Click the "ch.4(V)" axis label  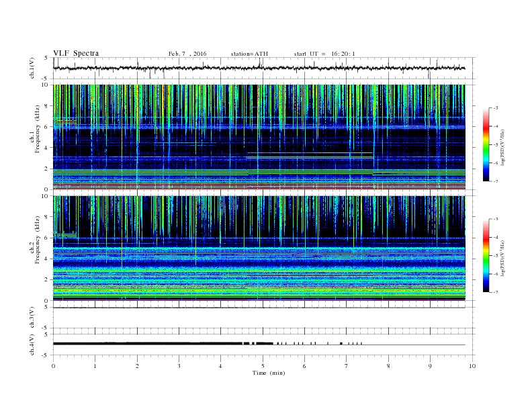pos(32,345)
